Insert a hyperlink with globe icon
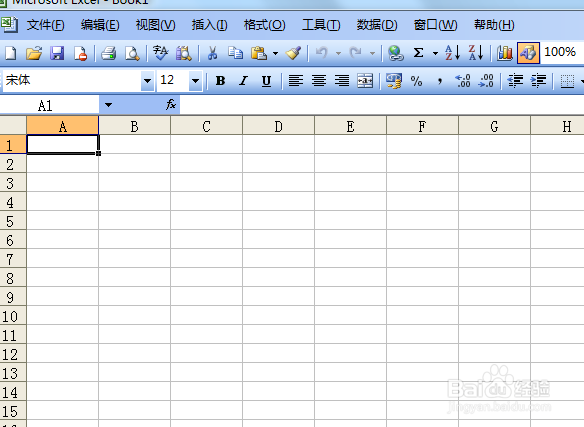 tap(396, 53)
